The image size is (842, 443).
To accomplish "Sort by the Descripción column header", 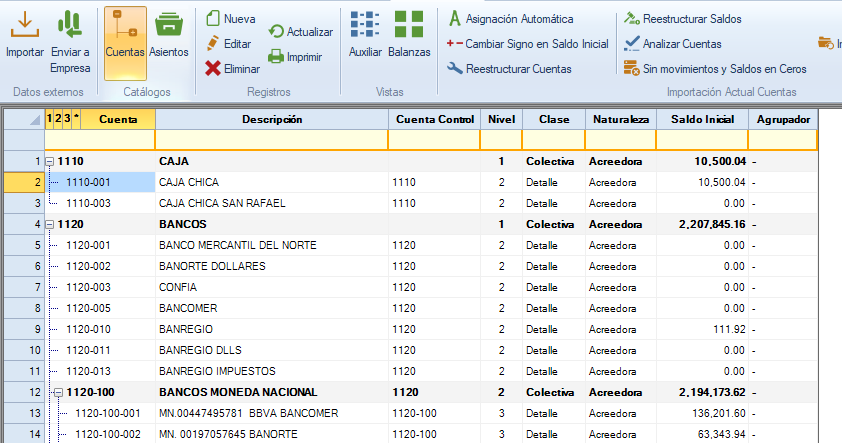I will click(x=271, y=119).
